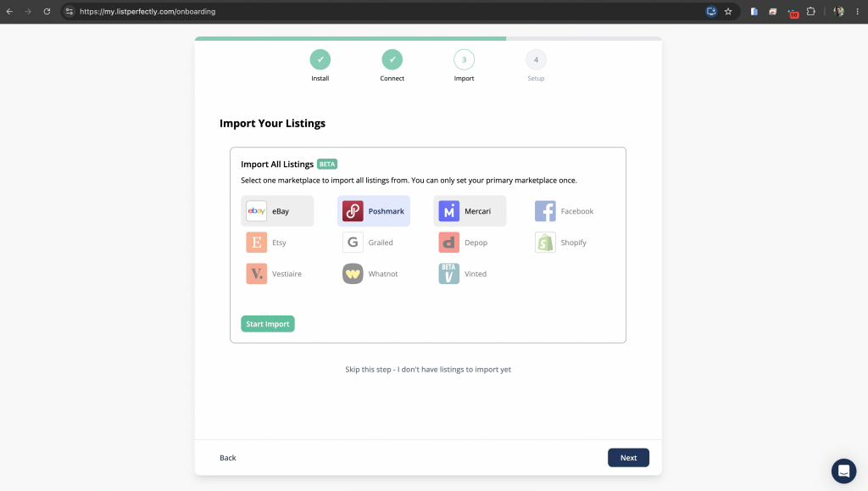Screen dimensions: 868x491
Task: Go to the Connect step circle
Action: tap(392, 59)
